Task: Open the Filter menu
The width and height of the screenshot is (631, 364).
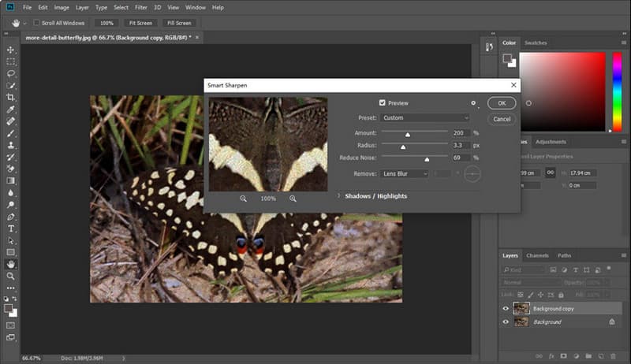Action: tap(142, 7)
